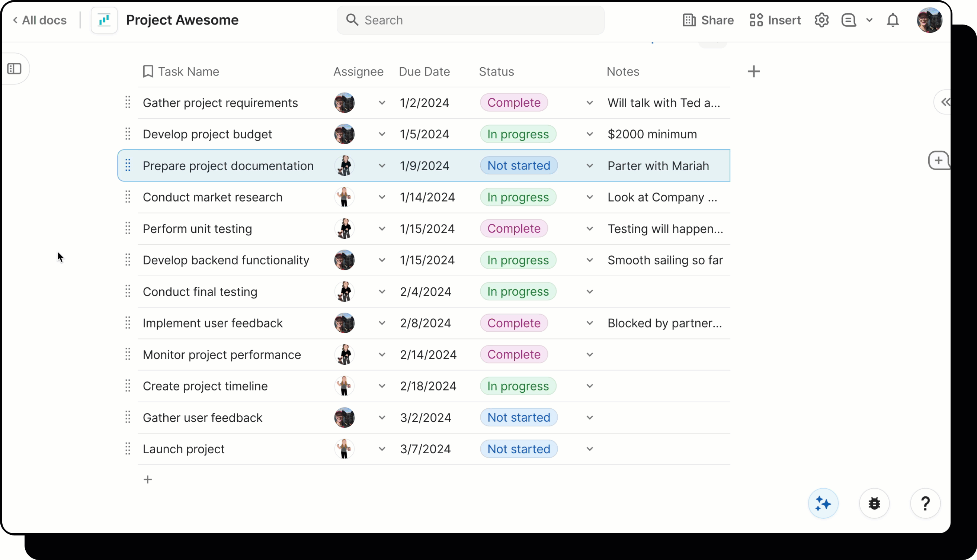Click the Search input field

click(x=470, y=20)
